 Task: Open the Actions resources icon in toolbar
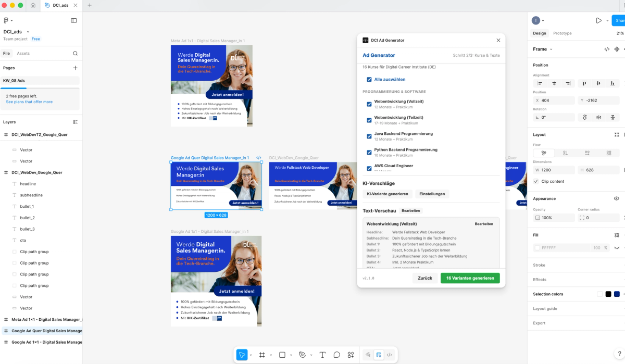351,355
